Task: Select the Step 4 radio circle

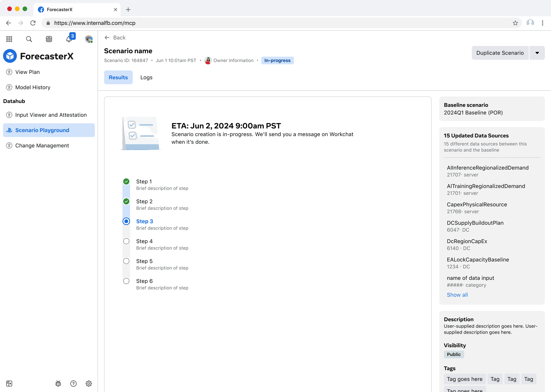Action: coord(126,241)
